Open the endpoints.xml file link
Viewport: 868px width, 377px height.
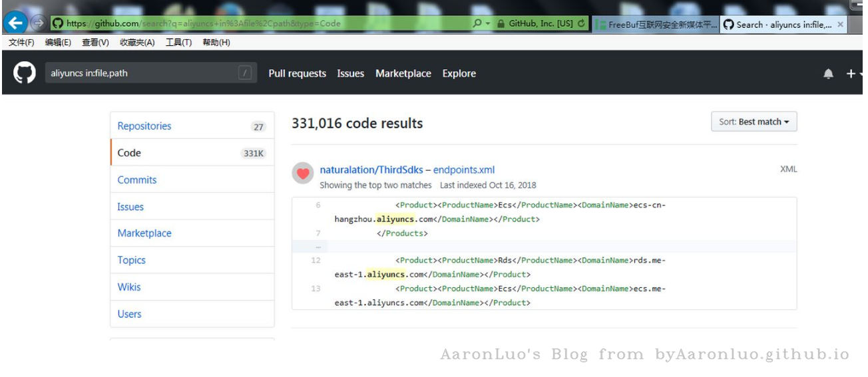[464, 170]
